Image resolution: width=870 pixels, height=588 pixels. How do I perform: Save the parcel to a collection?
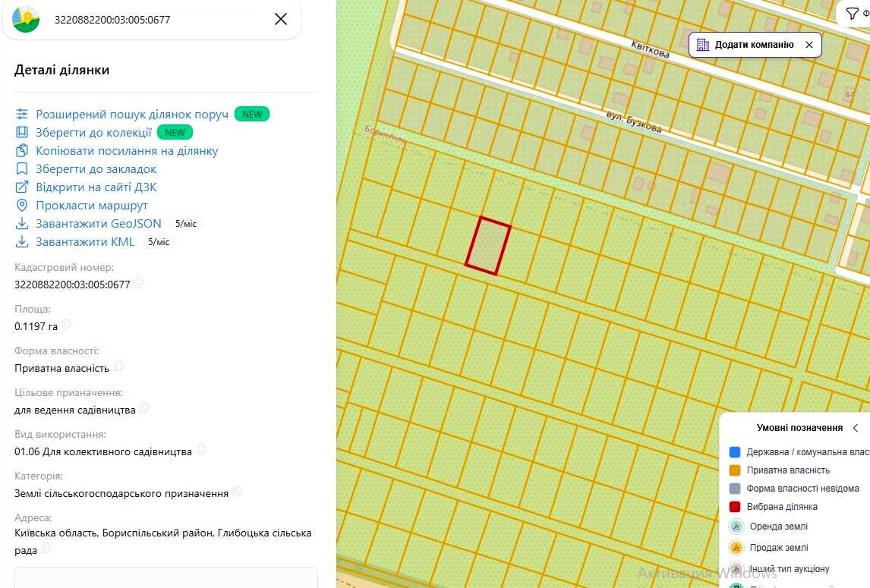[94, 133]
